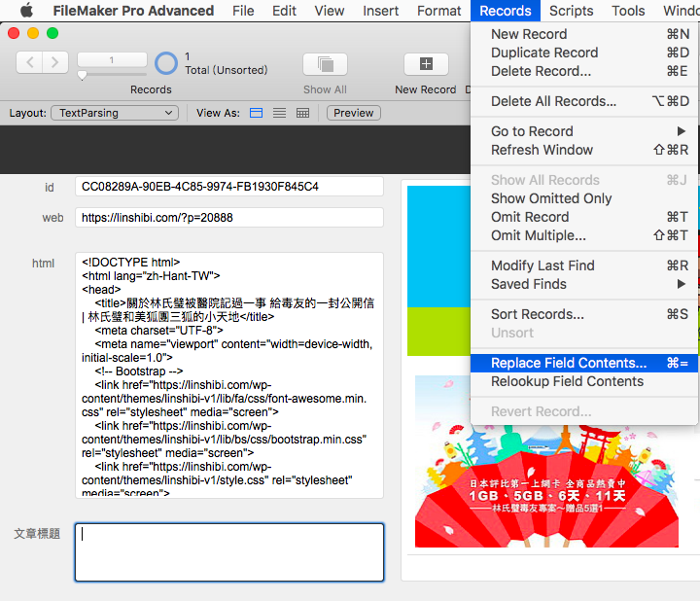Expand the Go to Record submenu
Viewport: 700px width, 601px height.
click(x=584, y=131)
